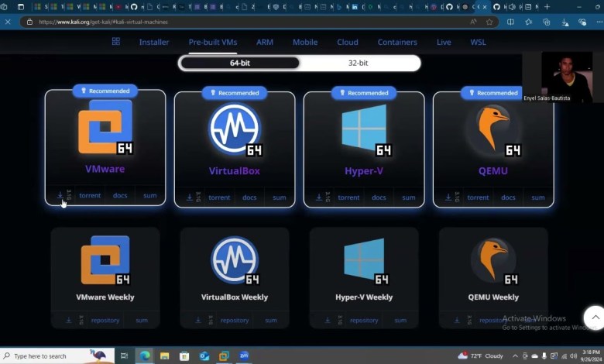Click the VirtualBox docs link
This screenshot has height=364, width=604.
click(249, 197)
